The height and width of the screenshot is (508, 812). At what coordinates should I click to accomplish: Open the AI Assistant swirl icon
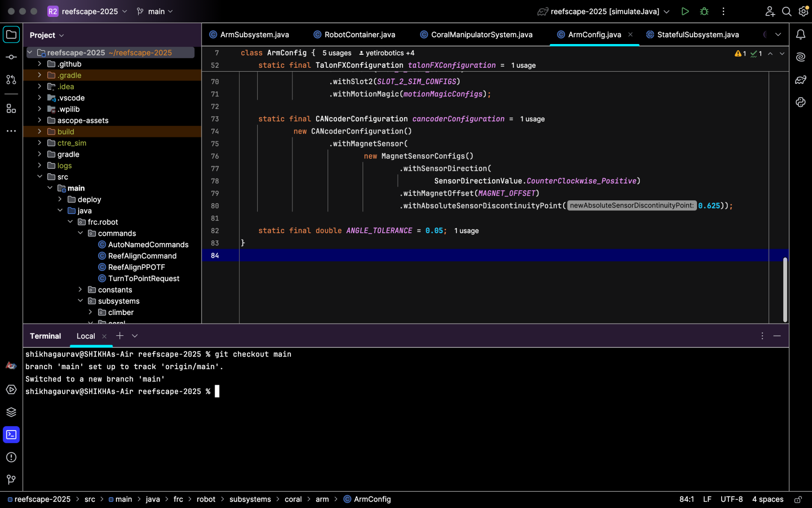click(x=801, y=57)
